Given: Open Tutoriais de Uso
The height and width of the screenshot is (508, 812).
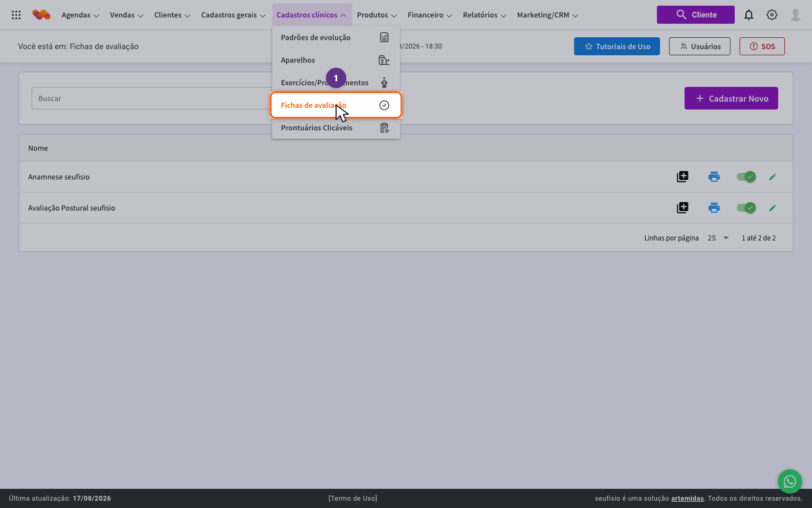Looking at the screenshot, I should (x=617, y=46).
